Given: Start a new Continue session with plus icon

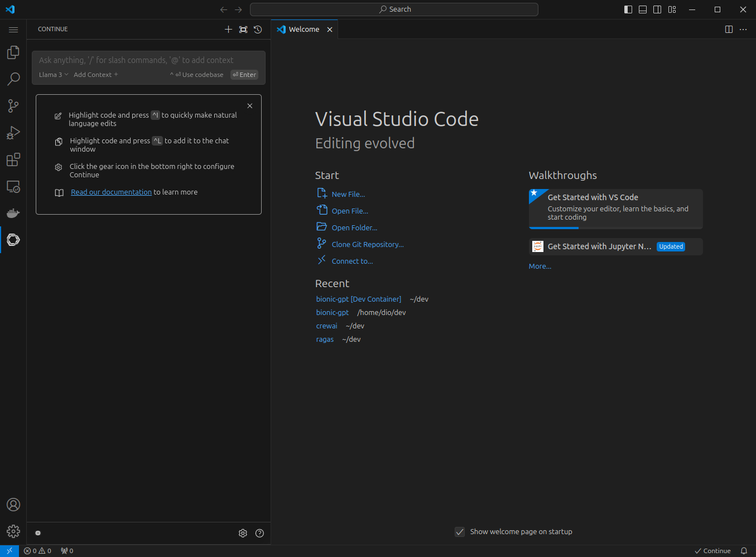Looking at the screenshot, I should click(x=228, y=30).
